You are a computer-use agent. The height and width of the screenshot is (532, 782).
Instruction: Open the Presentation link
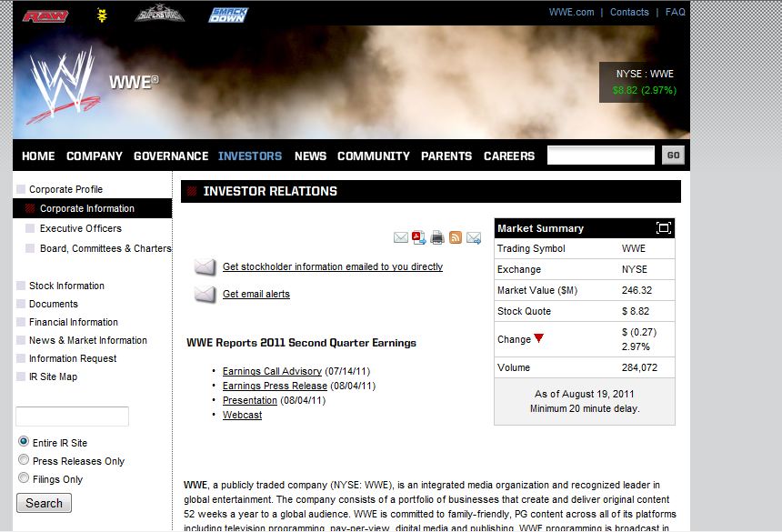click(249, 400)
